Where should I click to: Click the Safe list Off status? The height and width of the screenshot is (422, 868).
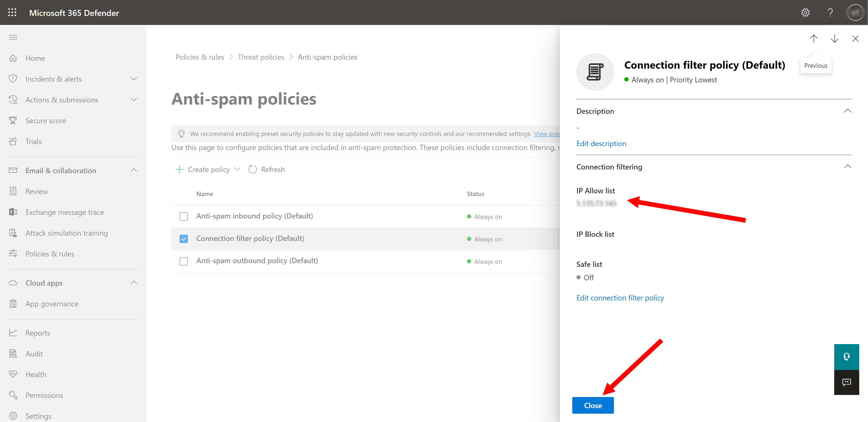point(585,277)
